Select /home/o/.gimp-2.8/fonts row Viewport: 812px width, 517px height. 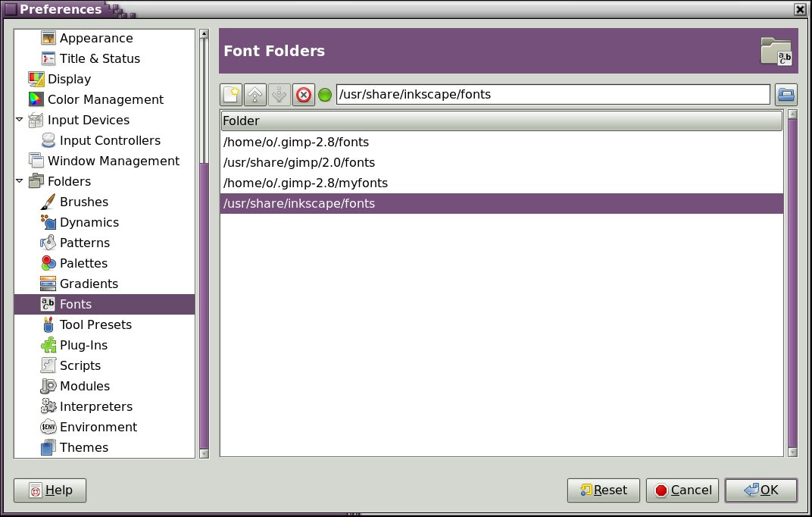tap(501, 142)
